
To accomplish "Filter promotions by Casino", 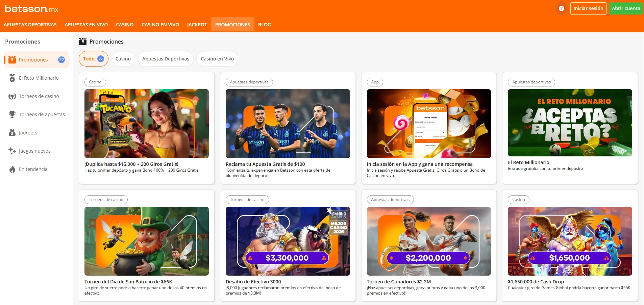I will point(123,59).
